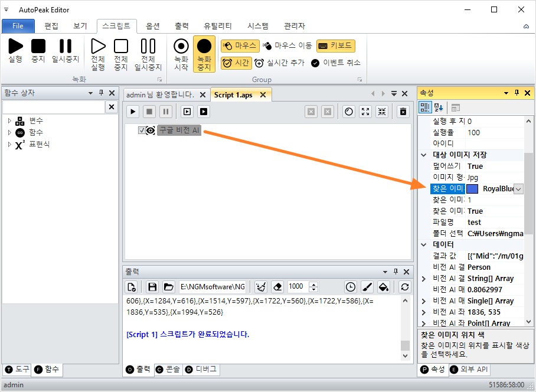The height and width of the screenshot is (392, 536).
Task: Pause all scripts with 전체 일시중지
Action: point(148,54)
